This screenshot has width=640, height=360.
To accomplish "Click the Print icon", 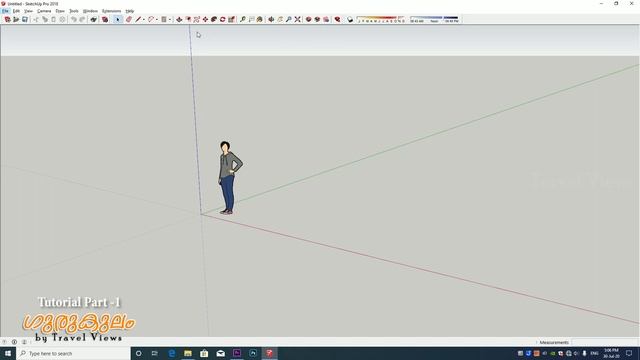I will pos(93,19).
